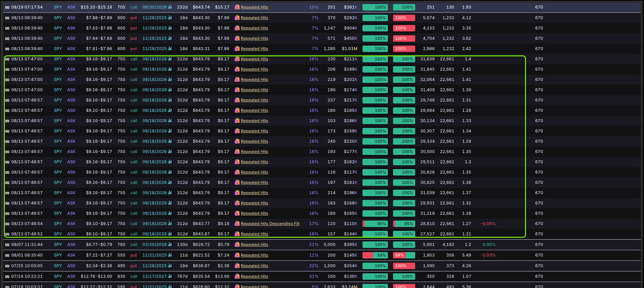This screenshot has height=288, width=644.
Task: Open the chart icon next to 06/30/2026
Action: [x=170, y=7]
